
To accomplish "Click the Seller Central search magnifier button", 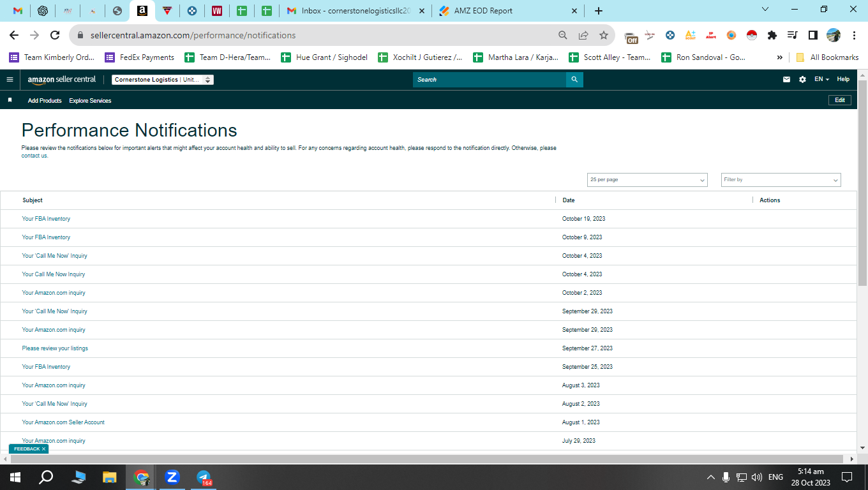I will [x=574, y=80].
